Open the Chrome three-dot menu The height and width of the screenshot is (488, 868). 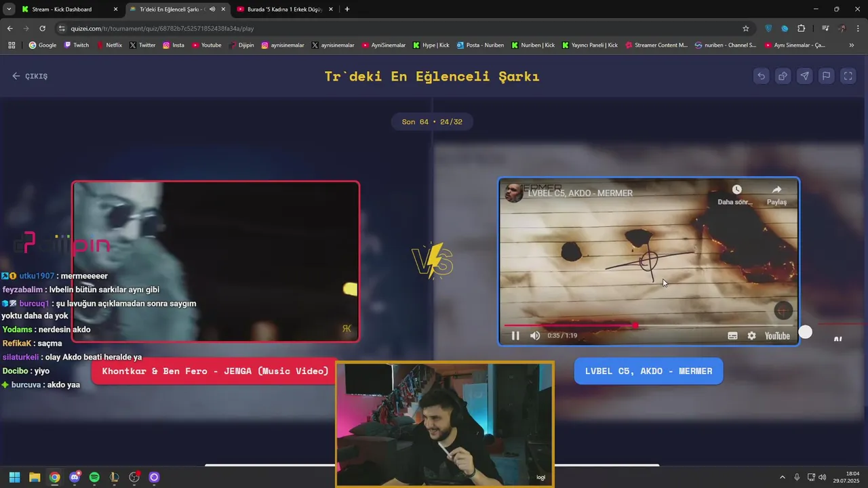tap(858, 28)
